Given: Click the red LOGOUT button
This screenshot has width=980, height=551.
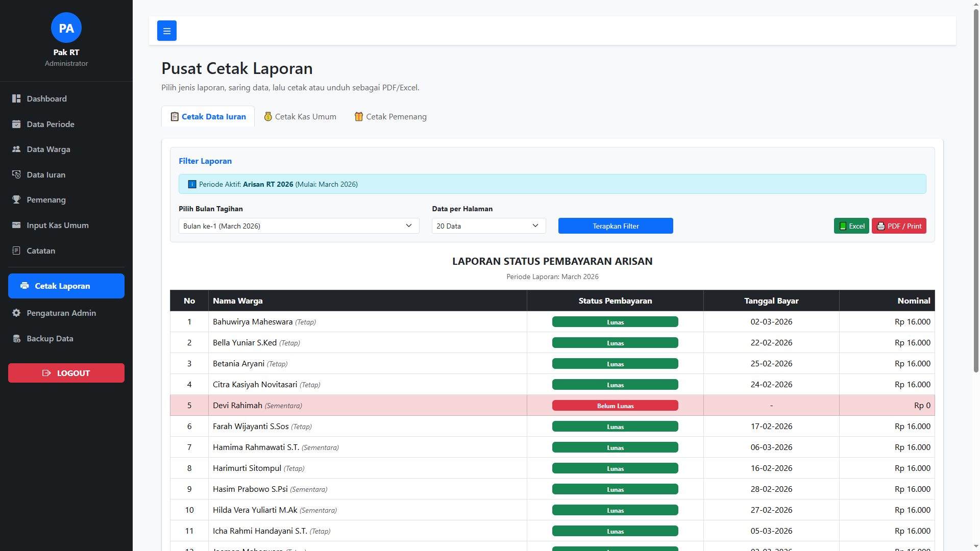Looking at the screenshot, I should (66, 373).
